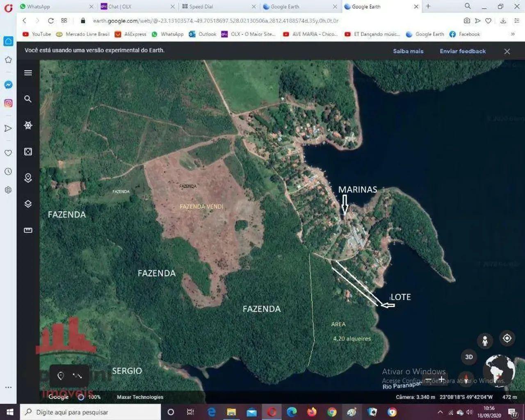Open OLX - O Maior Site bookmark

click(249, 34)
